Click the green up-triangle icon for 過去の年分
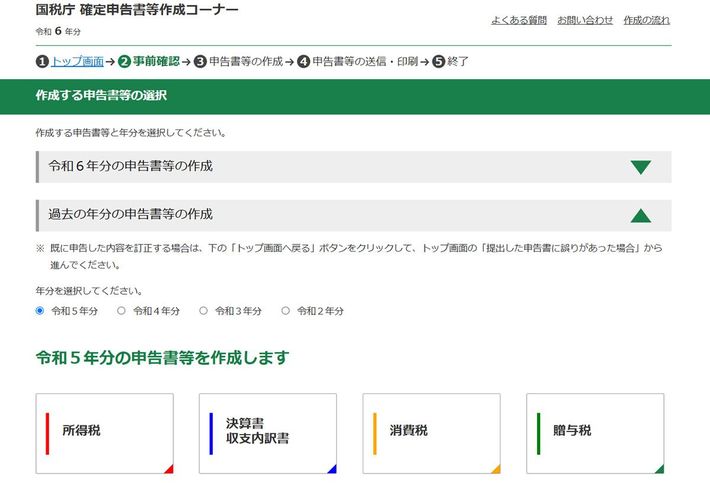Viewport: 710px width, 483px height. pos(640,215)
